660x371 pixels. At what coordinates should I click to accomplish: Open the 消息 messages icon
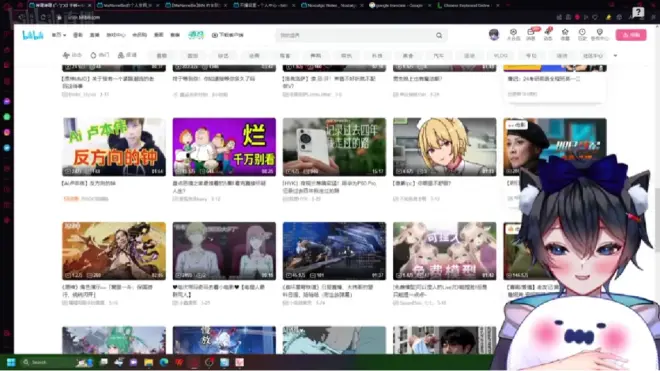(x=531, y=35)
